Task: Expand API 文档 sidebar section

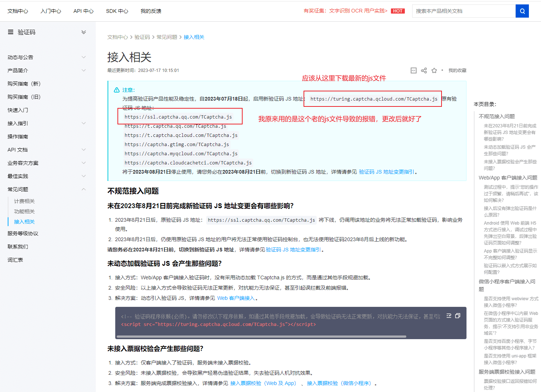Action: (x=84, y=150)
